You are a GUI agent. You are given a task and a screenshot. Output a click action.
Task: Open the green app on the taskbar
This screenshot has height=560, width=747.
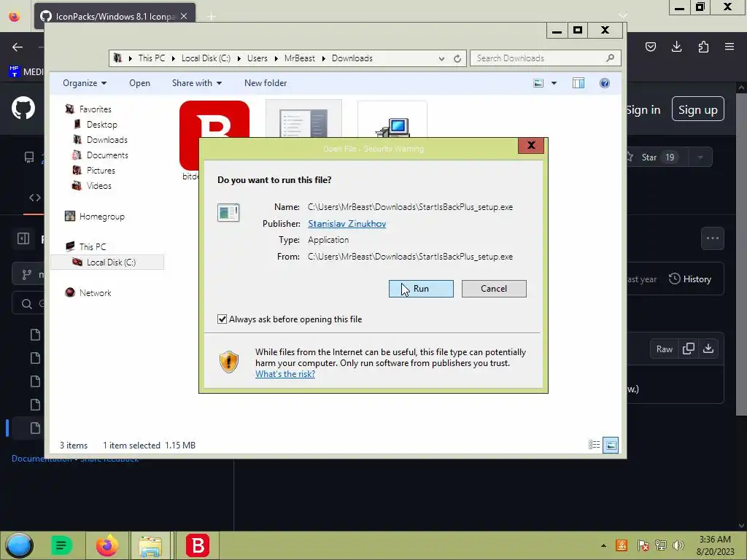click(x=61, y=545)
